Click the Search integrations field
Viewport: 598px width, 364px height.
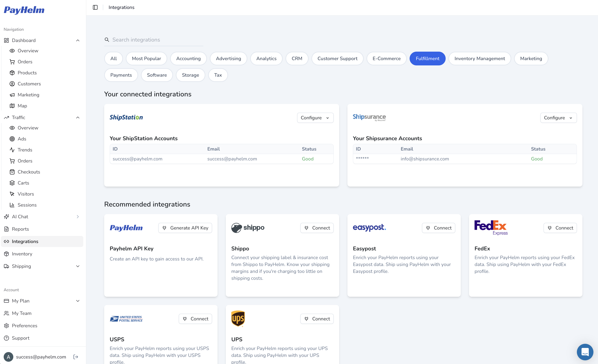(x=154, y=39)
